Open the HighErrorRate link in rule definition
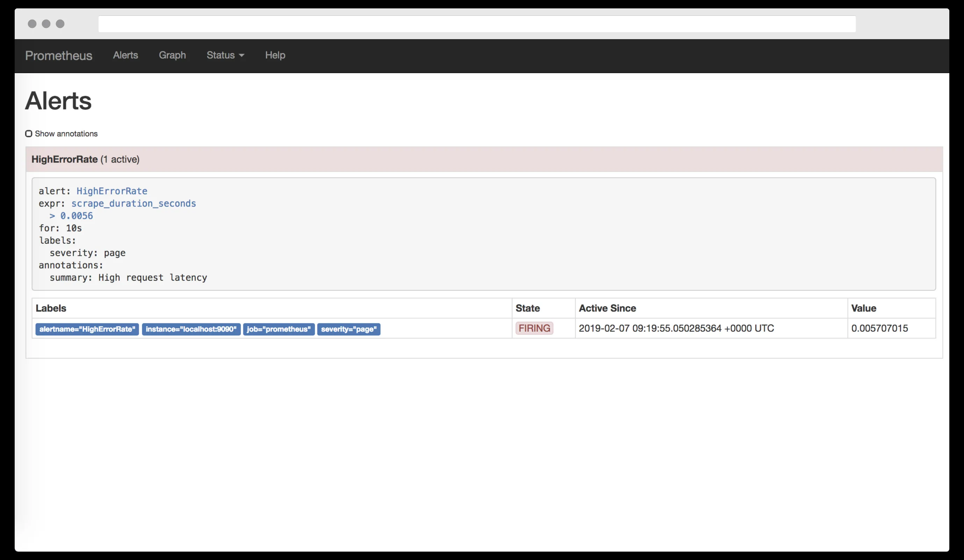This screenshot has width=964, height=560. [112, 191]
